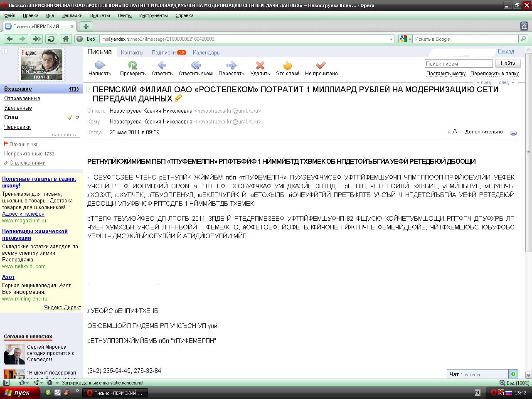This screenshot has height=399, width=532.
Task: Click the Переслать forward icon
Action: pos(231,66)
